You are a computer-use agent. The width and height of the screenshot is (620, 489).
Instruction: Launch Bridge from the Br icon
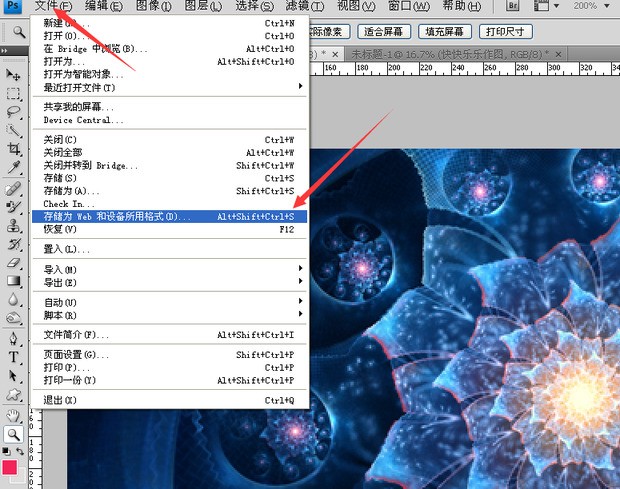tap(513, 7)
